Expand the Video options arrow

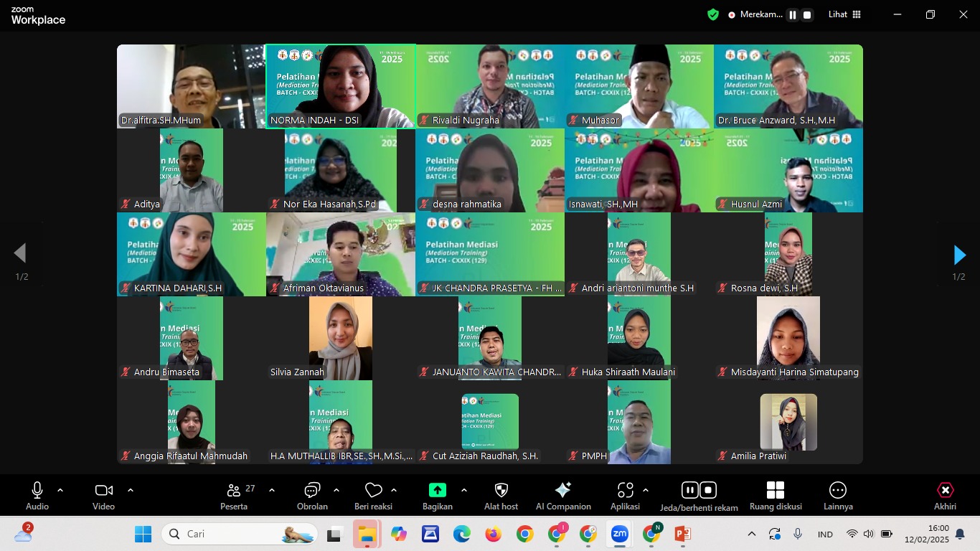pyautogui.click(x=131, y=490)
